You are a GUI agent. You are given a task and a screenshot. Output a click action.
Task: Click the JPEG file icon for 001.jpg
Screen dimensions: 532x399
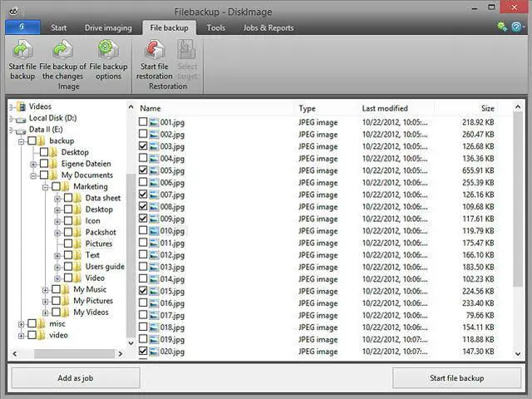pos(154,122)
